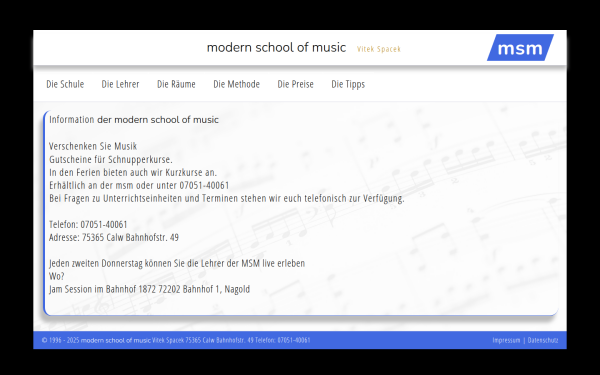This screenshot has height=375, width=600.
Task: Click the Vitek Spacek name in the header
Action: (379, 49)
